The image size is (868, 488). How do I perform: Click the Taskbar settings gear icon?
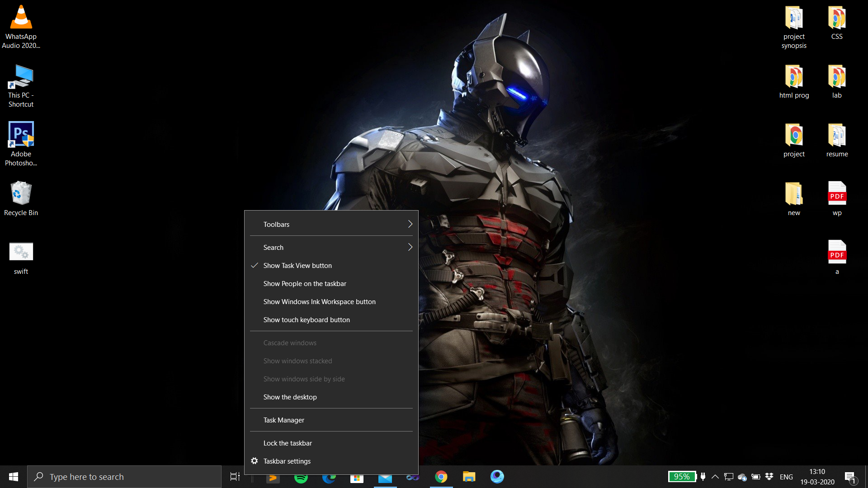point(255,461)
